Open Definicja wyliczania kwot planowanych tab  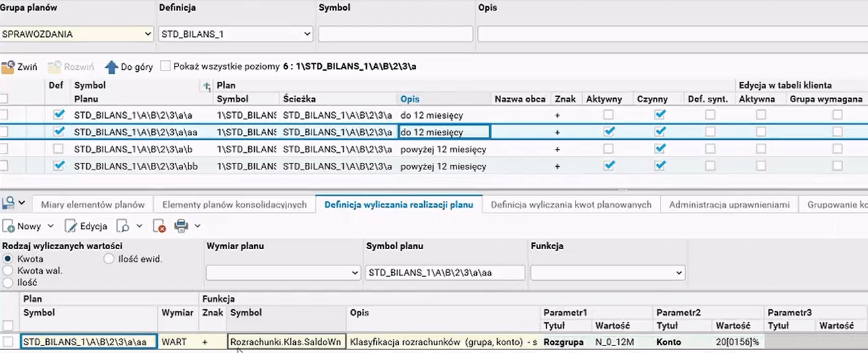point(571,205)
